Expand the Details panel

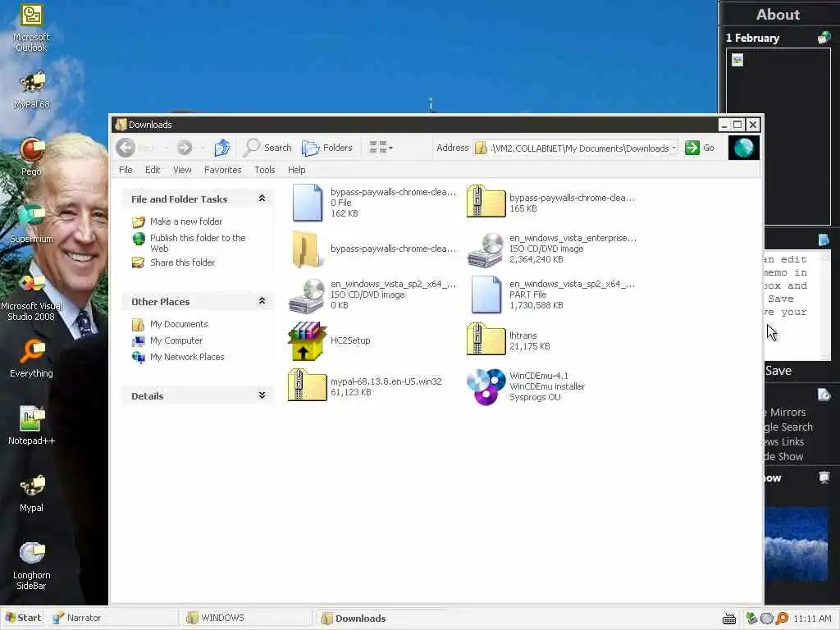pos(262,395)
